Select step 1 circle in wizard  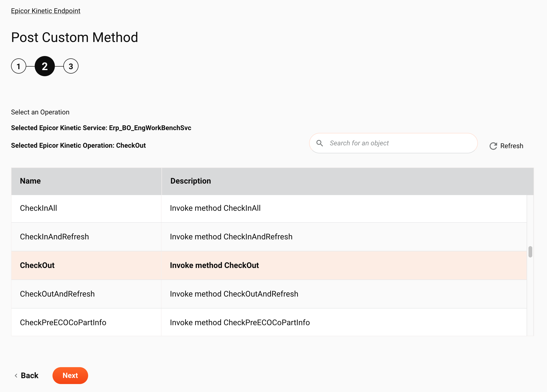(19, 66)
